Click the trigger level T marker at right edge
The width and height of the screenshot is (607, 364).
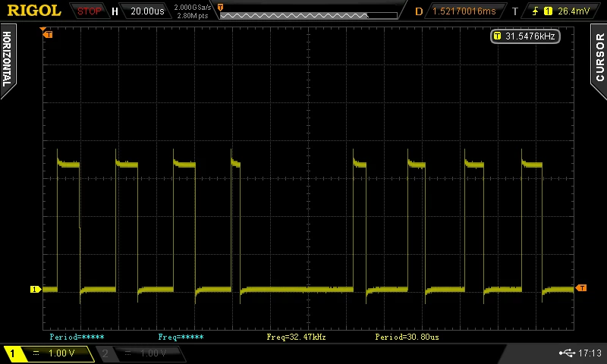(581, 288)
